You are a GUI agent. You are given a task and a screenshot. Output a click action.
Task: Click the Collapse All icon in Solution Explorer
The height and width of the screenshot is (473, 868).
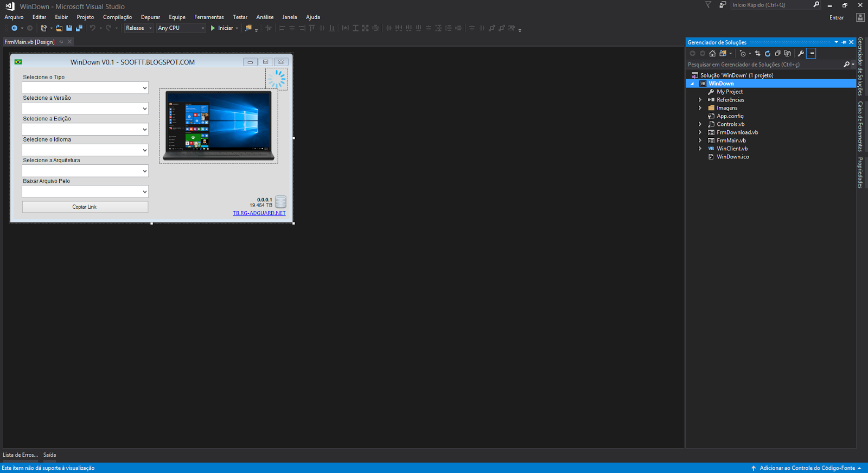777,53
